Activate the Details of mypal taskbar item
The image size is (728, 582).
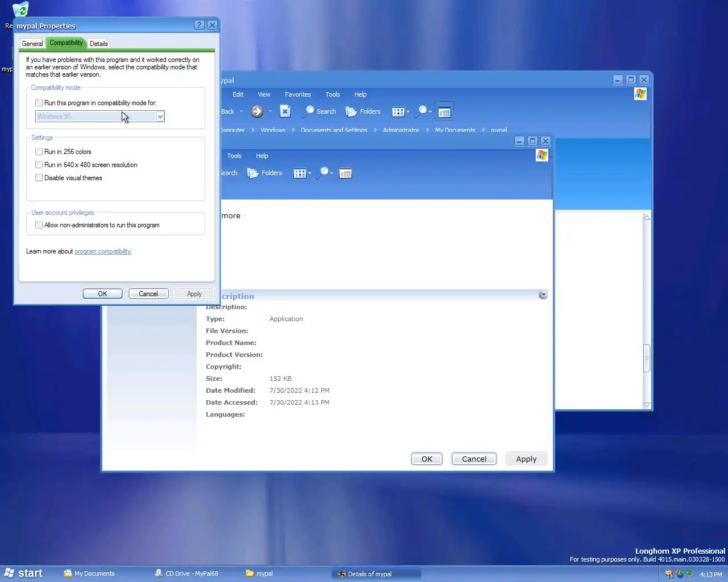[376, 574]
